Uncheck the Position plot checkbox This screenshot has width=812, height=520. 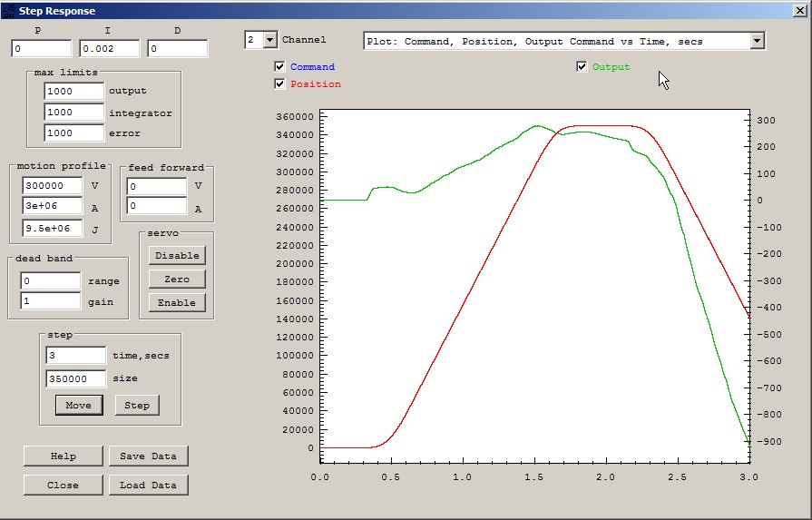pyautogui.click(x=280, y=83)
